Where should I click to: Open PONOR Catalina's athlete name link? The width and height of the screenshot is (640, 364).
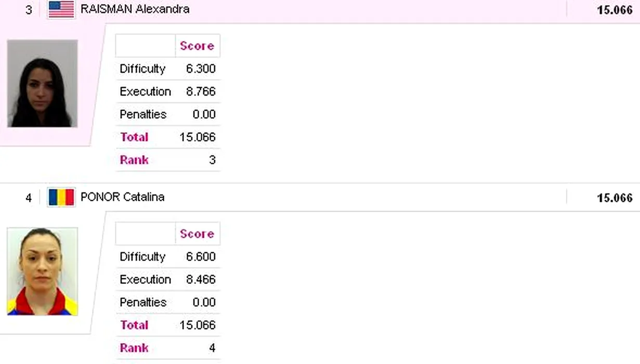122,198
